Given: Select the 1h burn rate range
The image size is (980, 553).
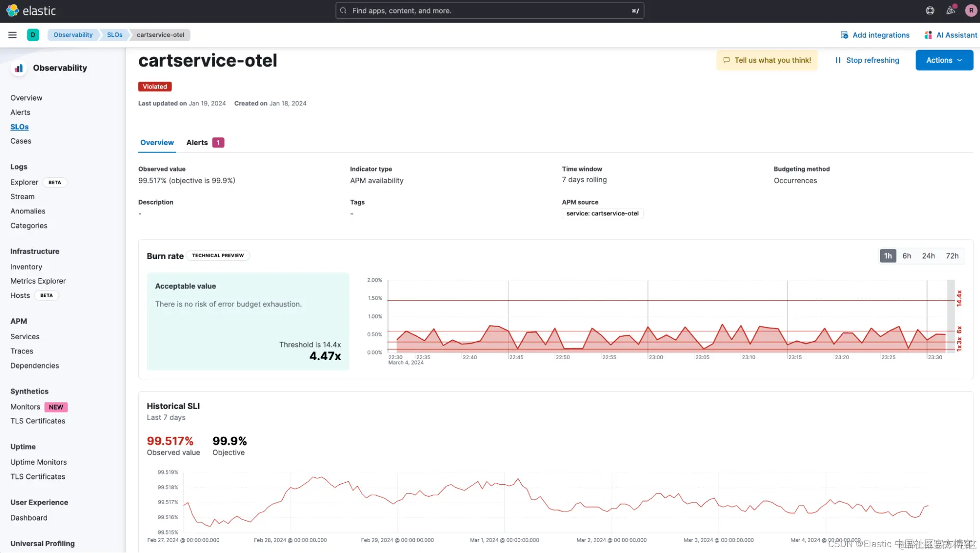Looking at the screenshot, I should 888,256.
